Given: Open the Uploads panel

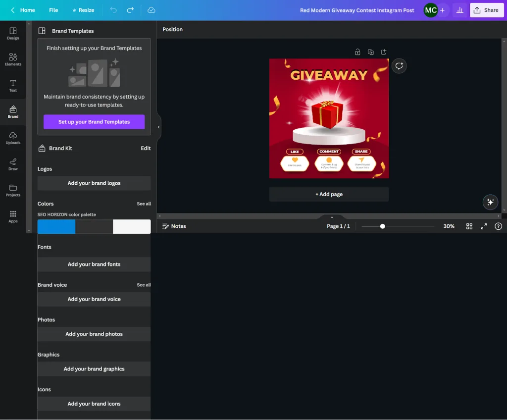Looking at the screenshot, I should pos(13,138).
